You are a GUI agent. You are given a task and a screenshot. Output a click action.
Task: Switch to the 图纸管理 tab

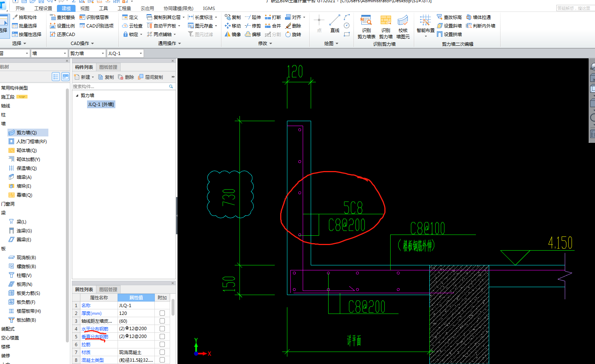[108, 67]
